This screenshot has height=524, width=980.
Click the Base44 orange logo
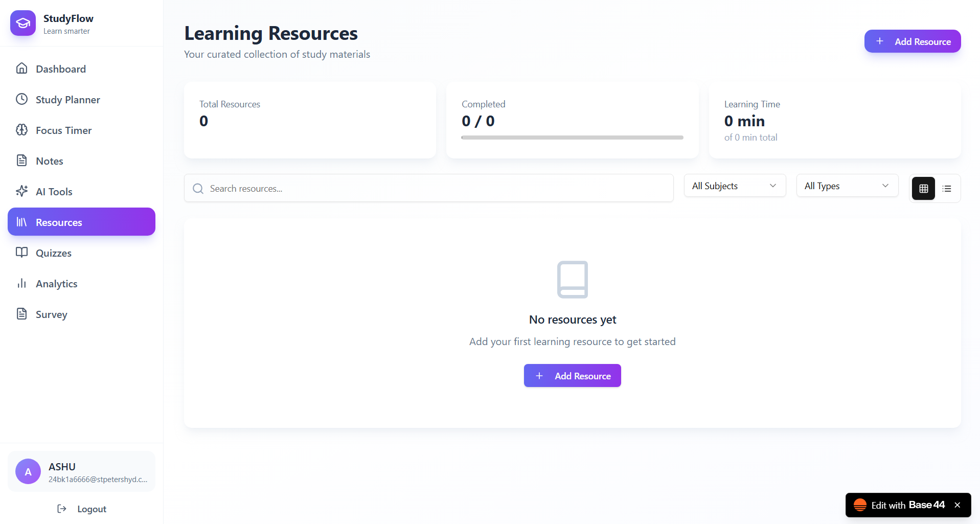[x=860, y=505]
